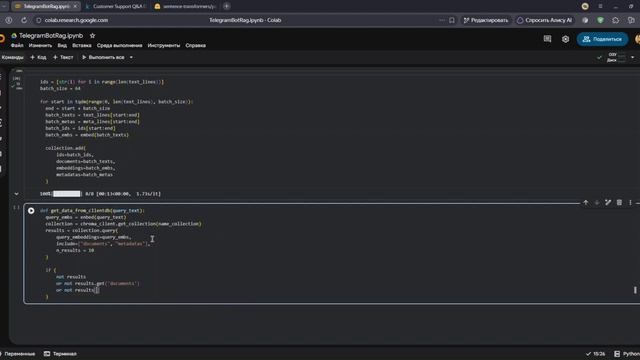Click the line 'n_results = 10'
Viewport: 640px width, 360px height.
[x=75, y=250]
